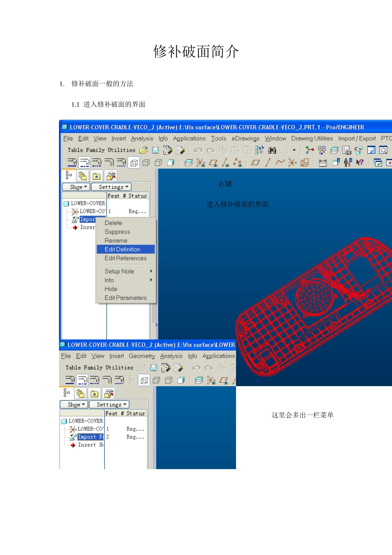This screenshot has width=392, height=555.
Task: Click the Repaint icon in lower window toolbar
Action: click(178, 368)
